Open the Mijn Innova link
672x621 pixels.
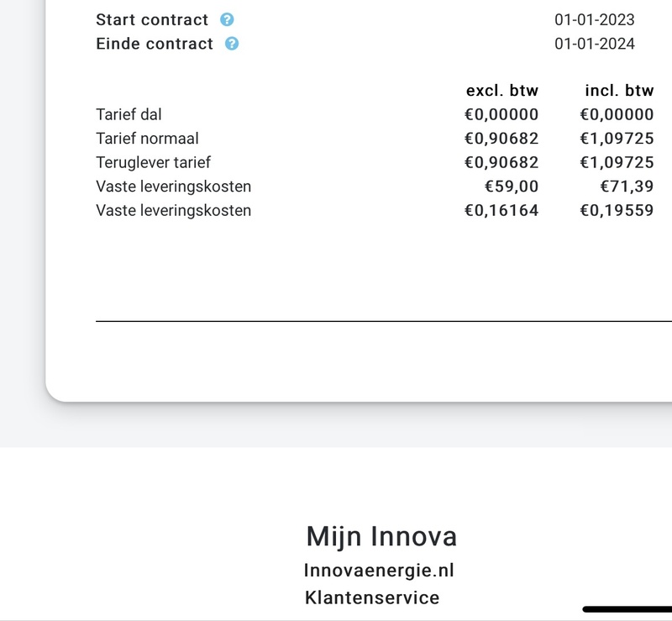point(381,535)
